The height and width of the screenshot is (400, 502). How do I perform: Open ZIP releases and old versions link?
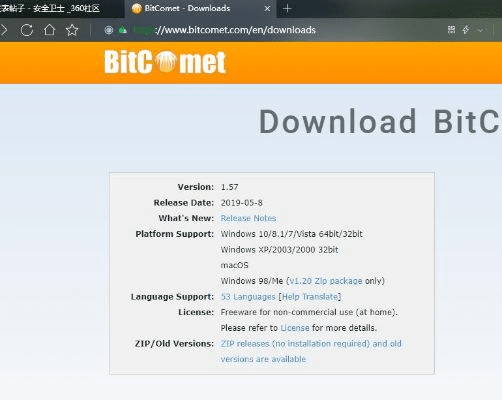pos(311,351)
